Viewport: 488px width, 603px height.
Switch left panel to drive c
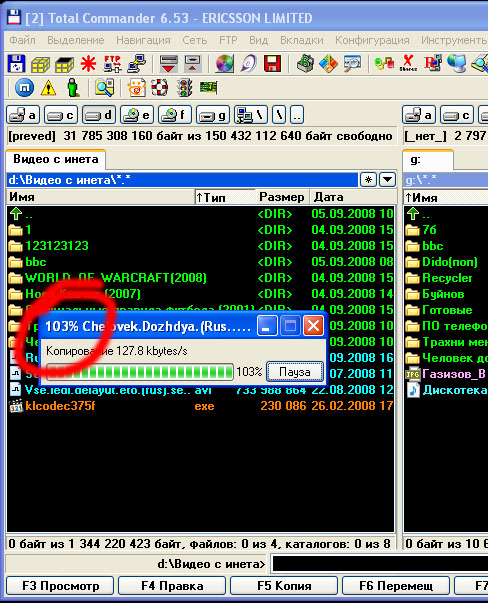61,115
